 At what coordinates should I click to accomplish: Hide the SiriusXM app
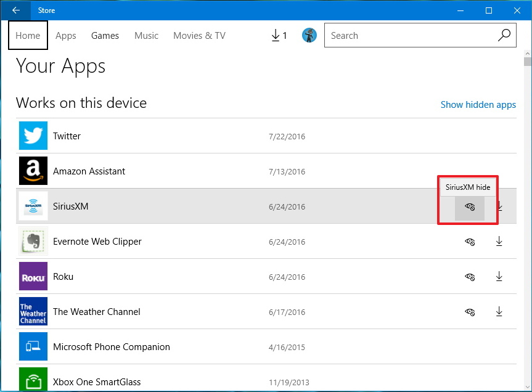click(470, 208)
